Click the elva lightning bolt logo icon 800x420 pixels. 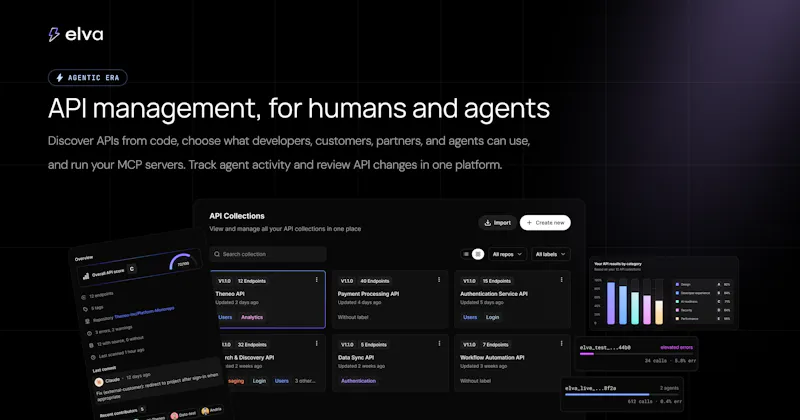point(54,34)
